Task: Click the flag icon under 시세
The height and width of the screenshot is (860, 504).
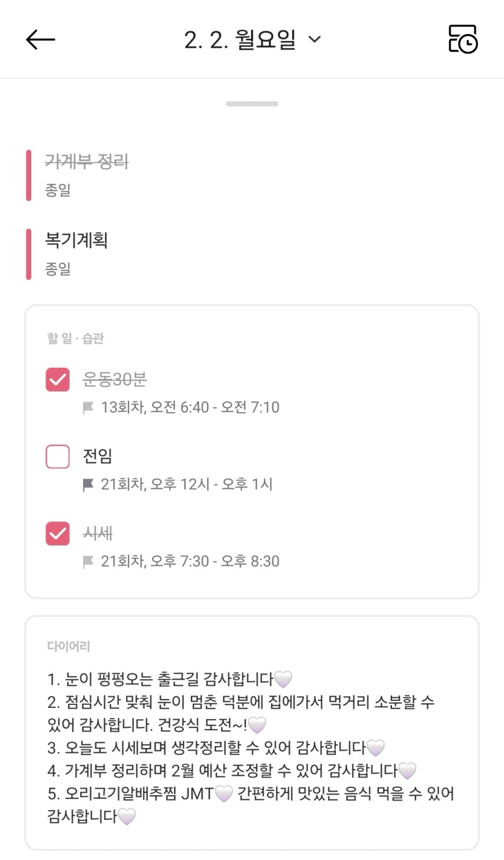Action: pyautogui.click(x=88, y=562)
